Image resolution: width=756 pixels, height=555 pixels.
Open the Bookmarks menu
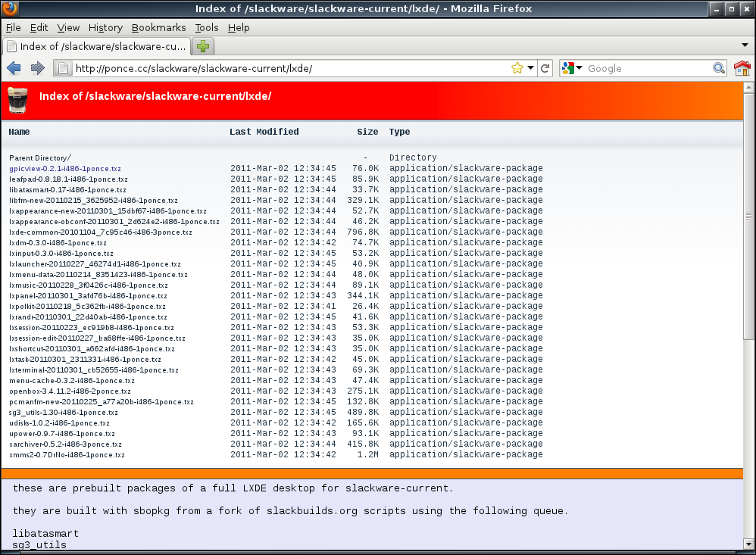[x=158, y=28]
